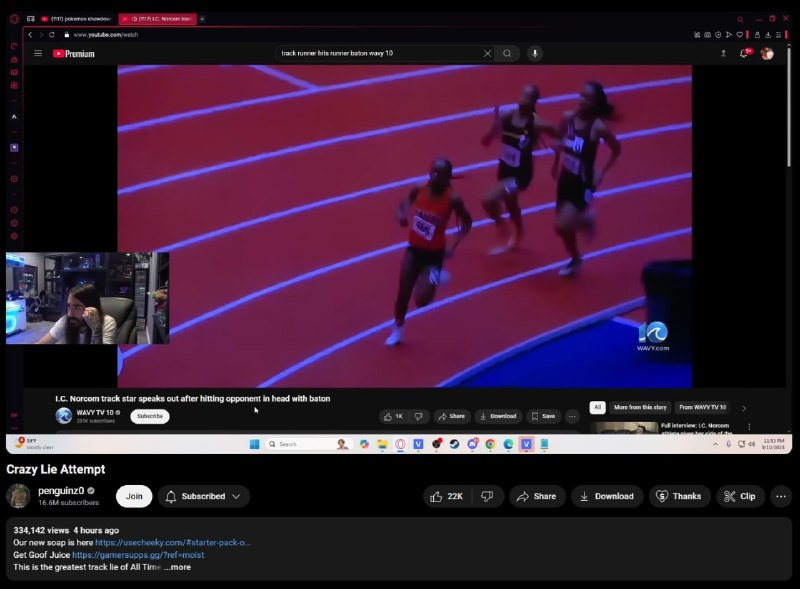Send a Thanks to penguinz0
This screenshot has width=800, height=589.
(677, 496)
